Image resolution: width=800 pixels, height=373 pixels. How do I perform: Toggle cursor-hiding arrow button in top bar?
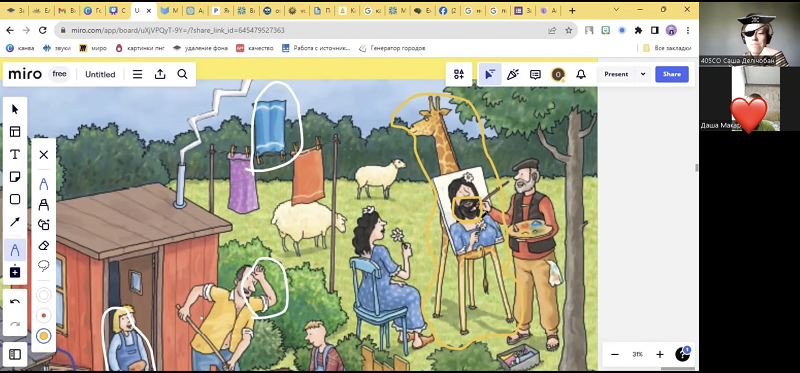pos(489,74)
